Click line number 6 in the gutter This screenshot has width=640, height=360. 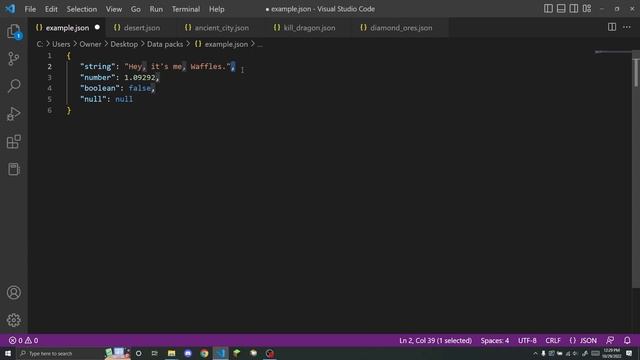click(x=49, y=110)
